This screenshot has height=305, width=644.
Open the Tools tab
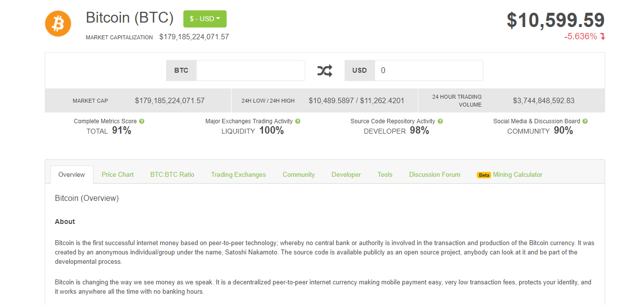[x=385, y=174]
